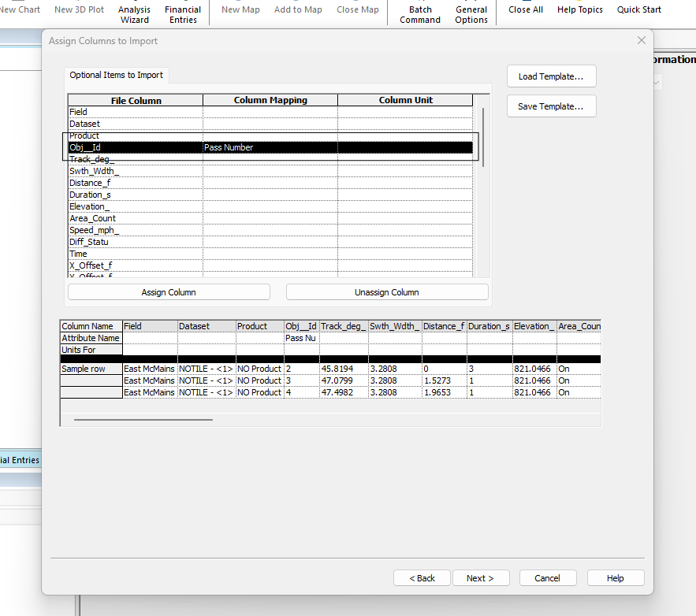
Task: Select the Distance_f row
Action: pyautogui.click(x=270, y=183)
